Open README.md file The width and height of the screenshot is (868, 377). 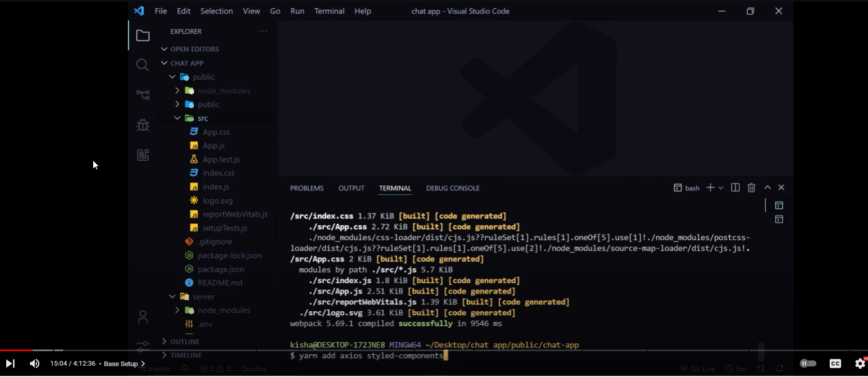pyautogui.click(x=220, y=283)
